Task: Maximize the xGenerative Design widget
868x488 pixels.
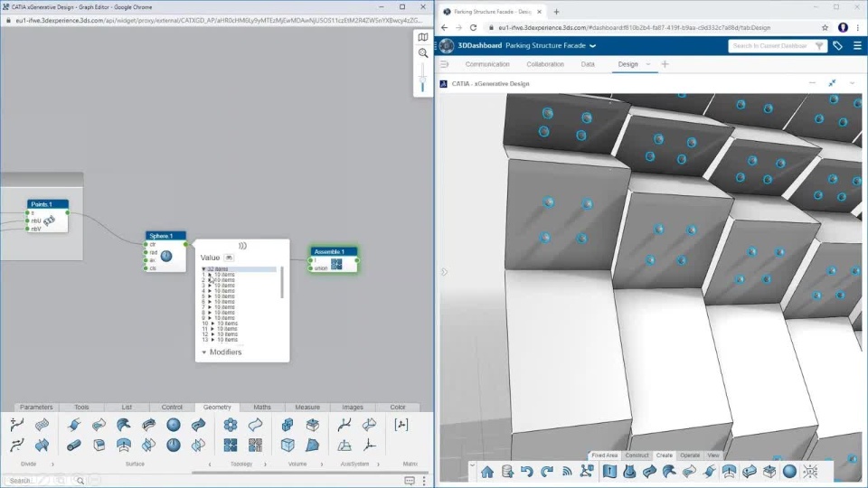Action: coord(832,83)
